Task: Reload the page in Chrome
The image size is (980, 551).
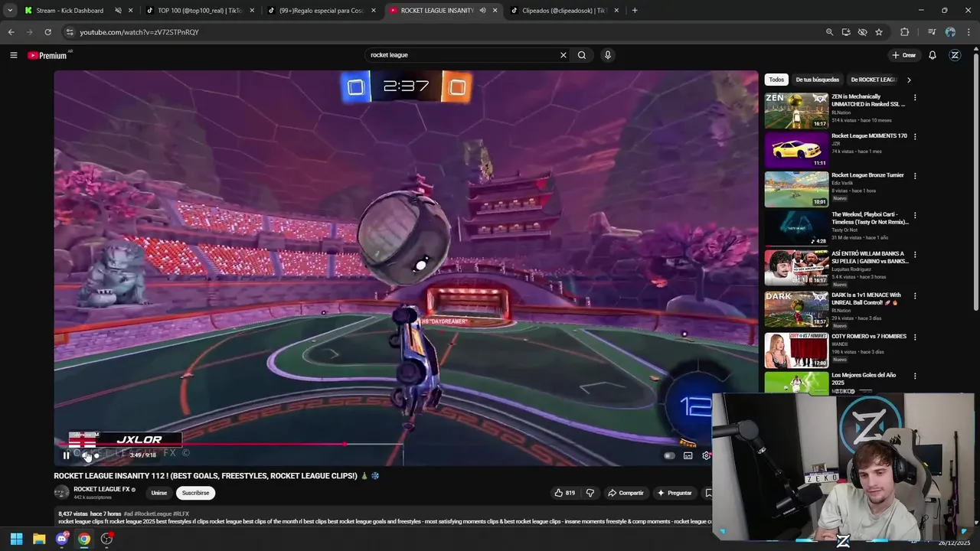Action: pos(47,32)
